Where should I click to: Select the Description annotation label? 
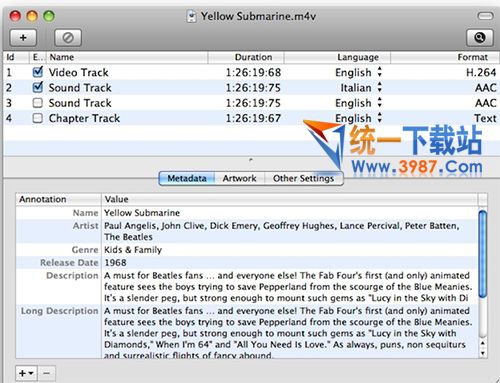[72, 276]
